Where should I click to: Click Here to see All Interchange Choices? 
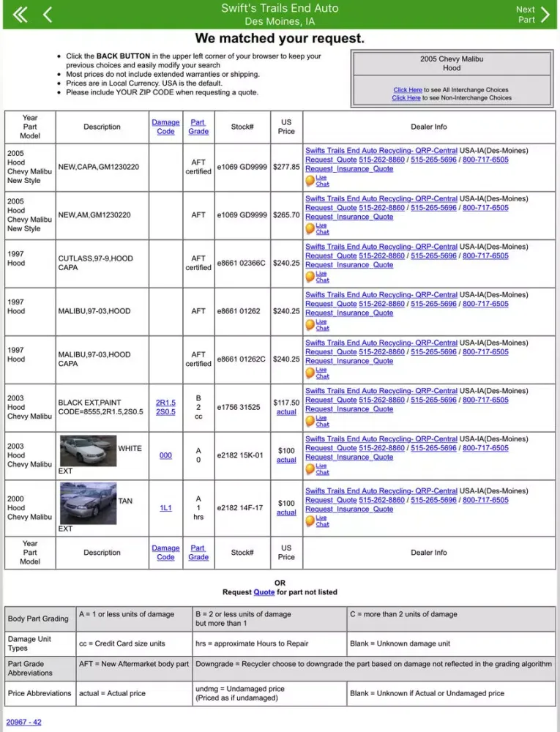[x=408, y=89]
